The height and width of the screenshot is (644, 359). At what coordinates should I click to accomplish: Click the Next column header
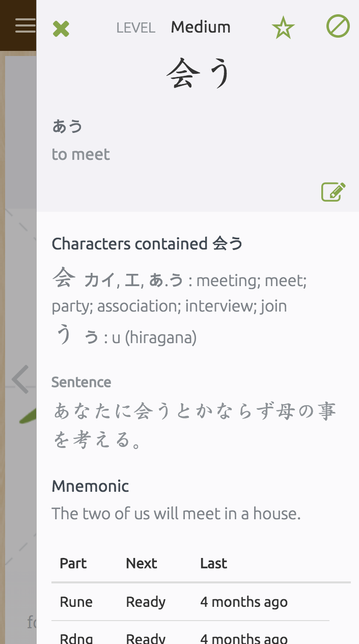click(142, 563)
